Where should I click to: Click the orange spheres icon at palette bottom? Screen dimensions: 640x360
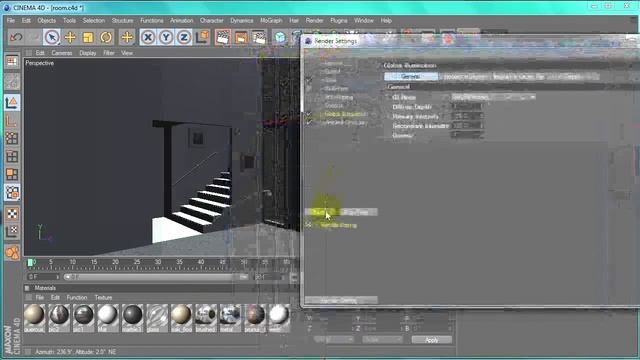click(12, 253)
